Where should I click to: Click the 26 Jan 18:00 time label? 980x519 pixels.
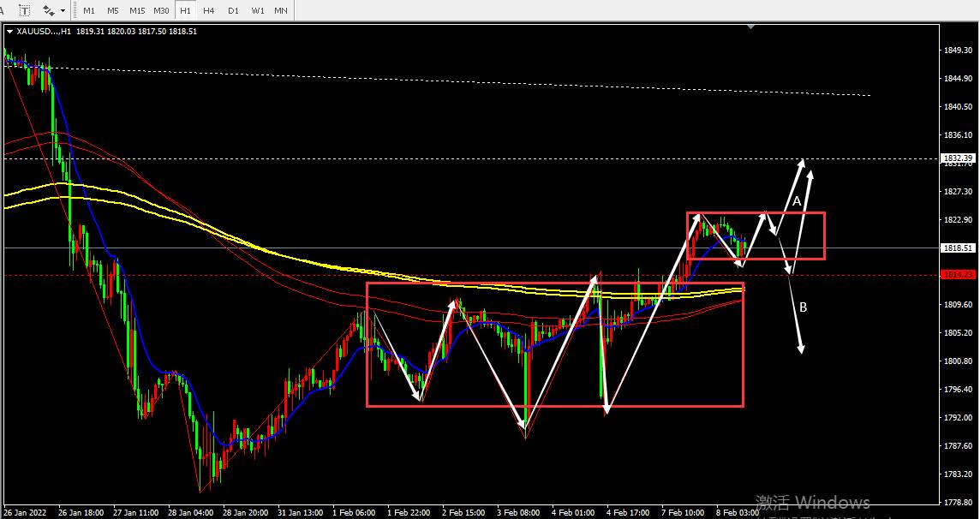81,512
